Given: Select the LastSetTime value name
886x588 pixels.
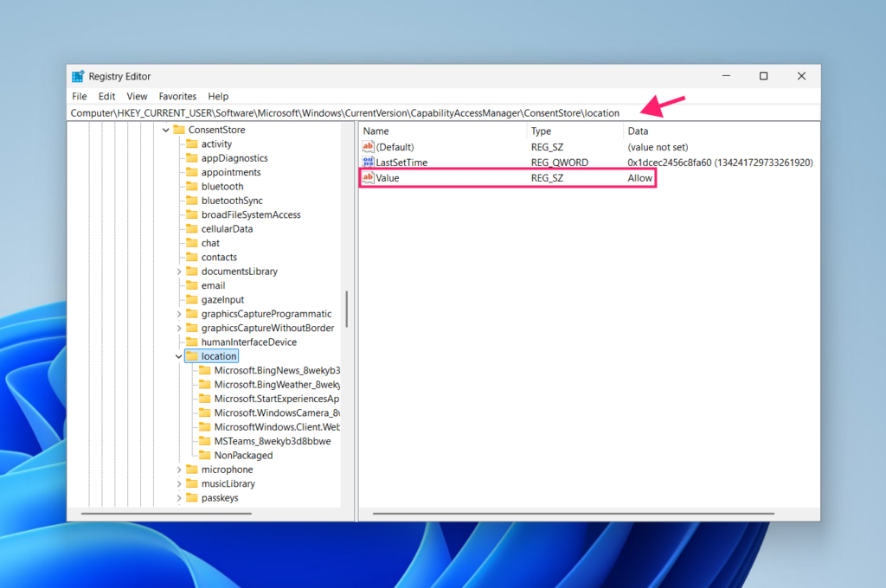Looking at the screenshot, I should tap(401, 162).
